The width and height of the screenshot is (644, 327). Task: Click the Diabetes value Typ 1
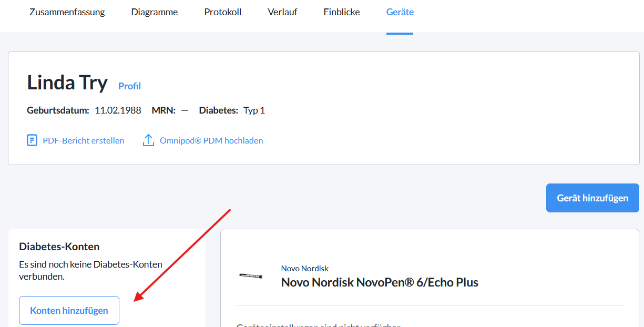(x=254, y=110)
